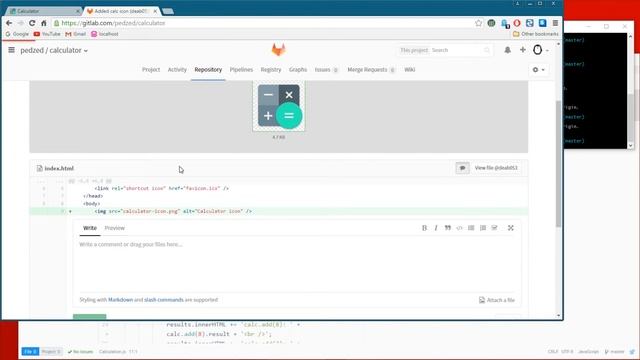Click Attach a file
This screenshot has height=360, width=640.
[497, 300]
